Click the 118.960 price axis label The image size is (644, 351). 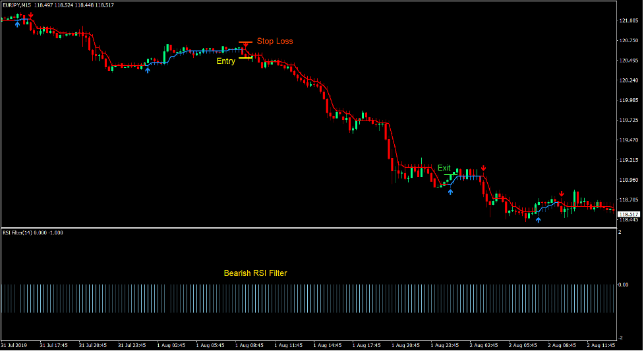(x=629, y=180)
